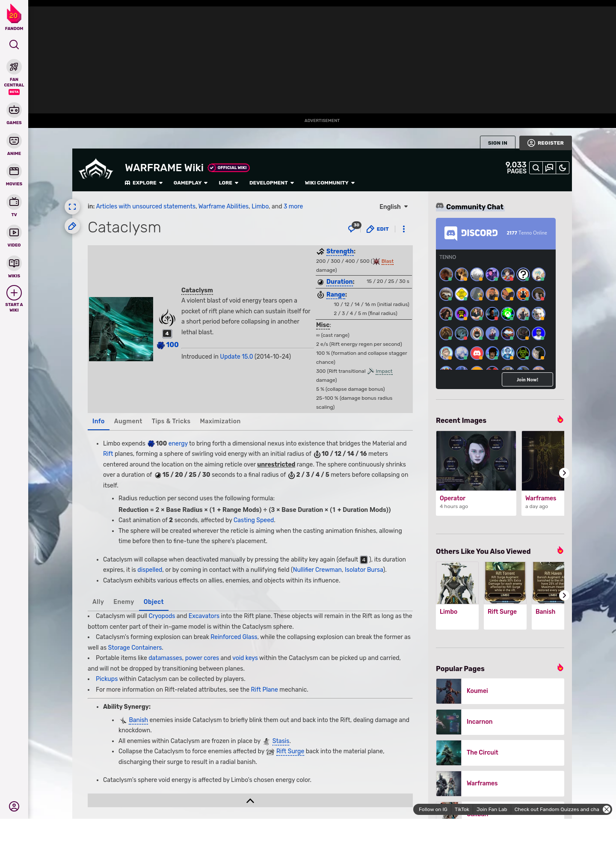Click the SIGN IN button
The width and height of the screenshot is (616, 856).
click(x=498, y=143)
